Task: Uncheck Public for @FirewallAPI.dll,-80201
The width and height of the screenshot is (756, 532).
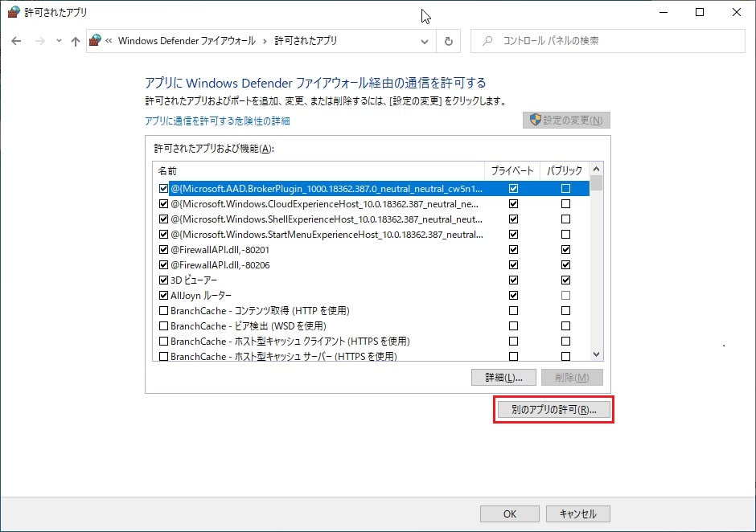Action: click(x=565, y=250)
